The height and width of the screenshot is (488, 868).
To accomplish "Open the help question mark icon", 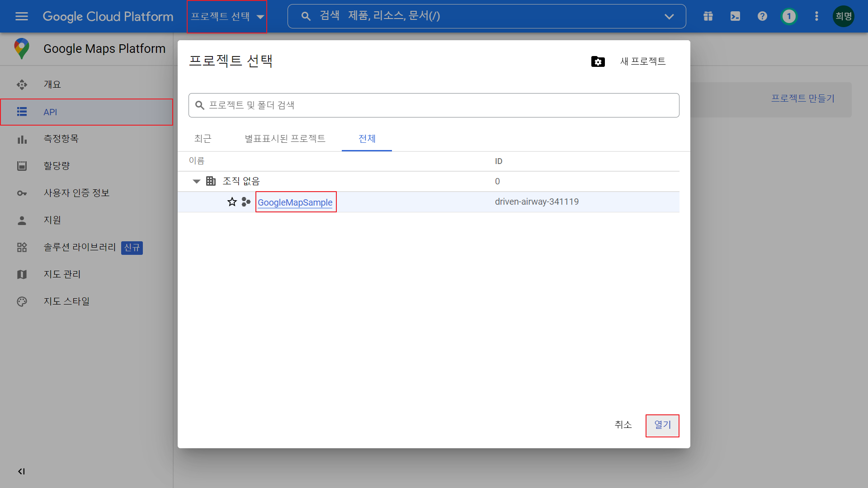I will (762, 16).
